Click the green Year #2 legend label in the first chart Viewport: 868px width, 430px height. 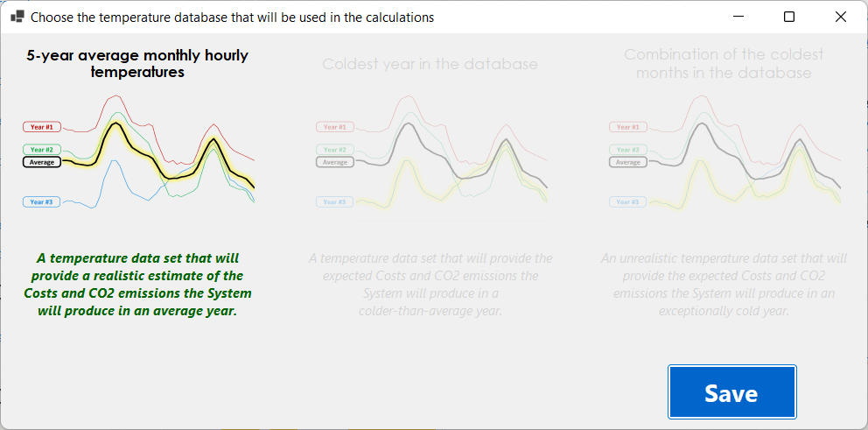click(42, 150)
